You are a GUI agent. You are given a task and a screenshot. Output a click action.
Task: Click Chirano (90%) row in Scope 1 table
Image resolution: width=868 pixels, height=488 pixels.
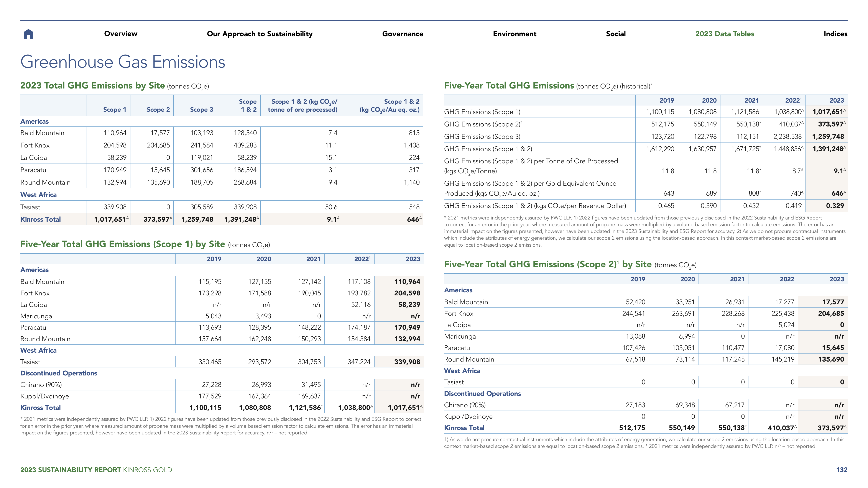point(222,385)
